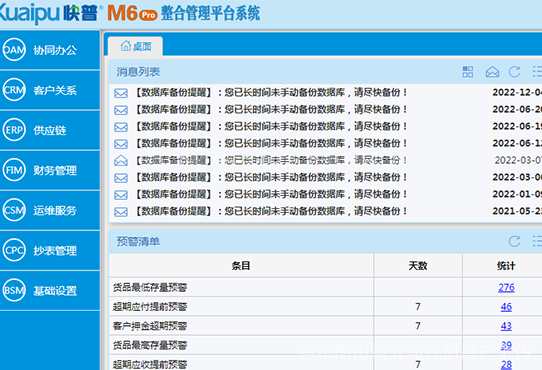Click the open-envelope mark-read icon in 消息列表
The width and height of the screenshot is (542, 370).
pos(492,72)
